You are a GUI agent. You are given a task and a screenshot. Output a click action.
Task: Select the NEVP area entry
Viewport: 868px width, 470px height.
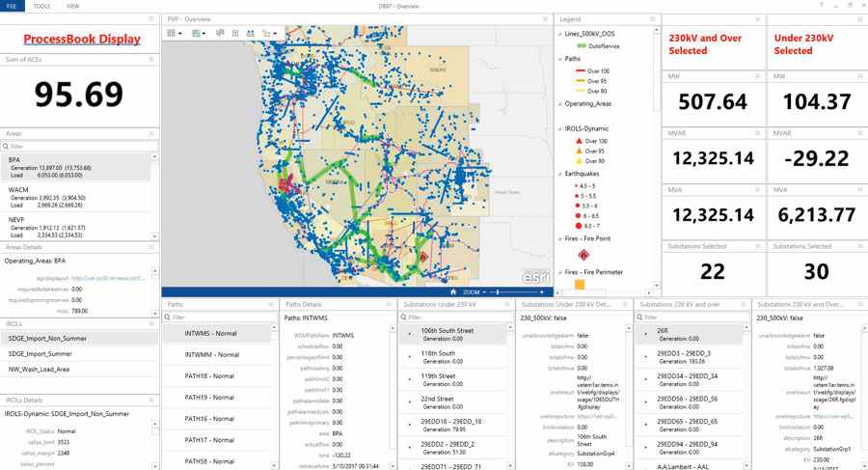(x=75, y=227)
